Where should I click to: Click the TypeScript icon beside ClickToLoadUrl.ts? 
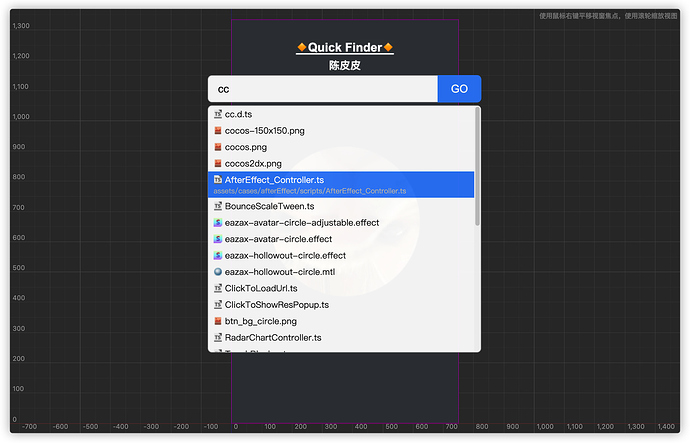[218, 288]
